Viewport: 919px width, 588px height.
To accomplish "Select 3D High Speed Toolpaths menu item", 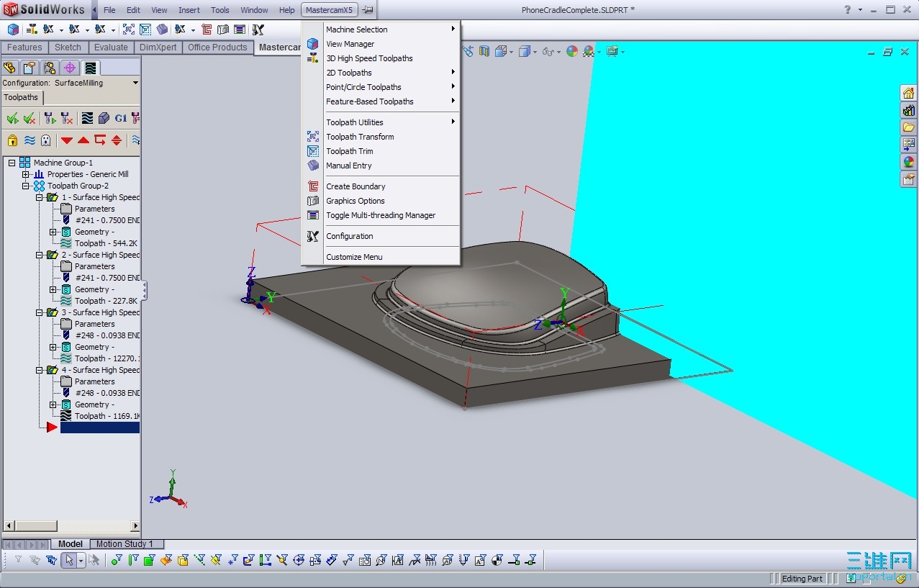I will 369,58.
